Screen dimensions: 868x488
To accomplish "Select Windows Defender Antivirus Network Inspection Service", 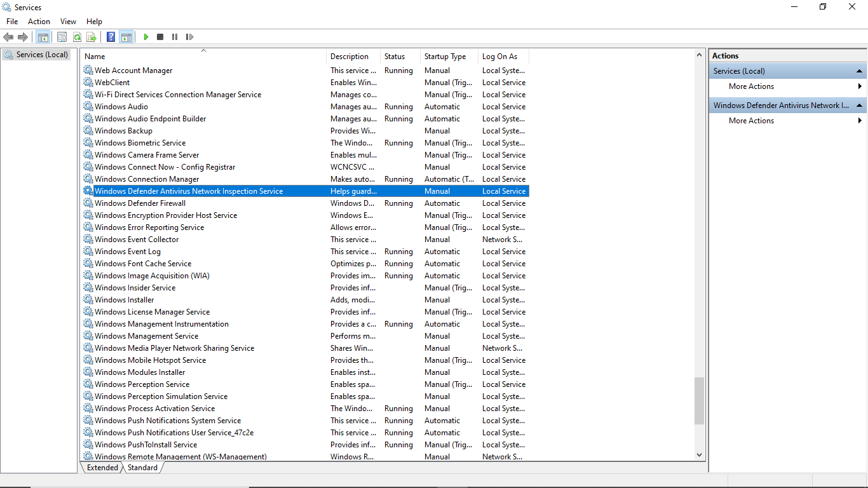I will [305, 191].
